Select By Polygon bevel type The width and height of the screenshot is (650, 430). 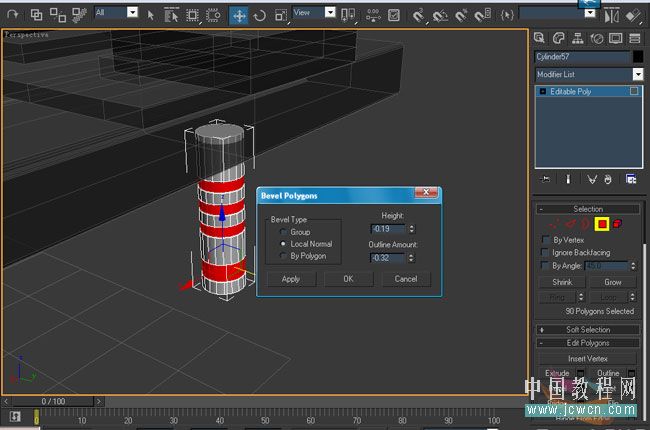click(x=283, y=256)
